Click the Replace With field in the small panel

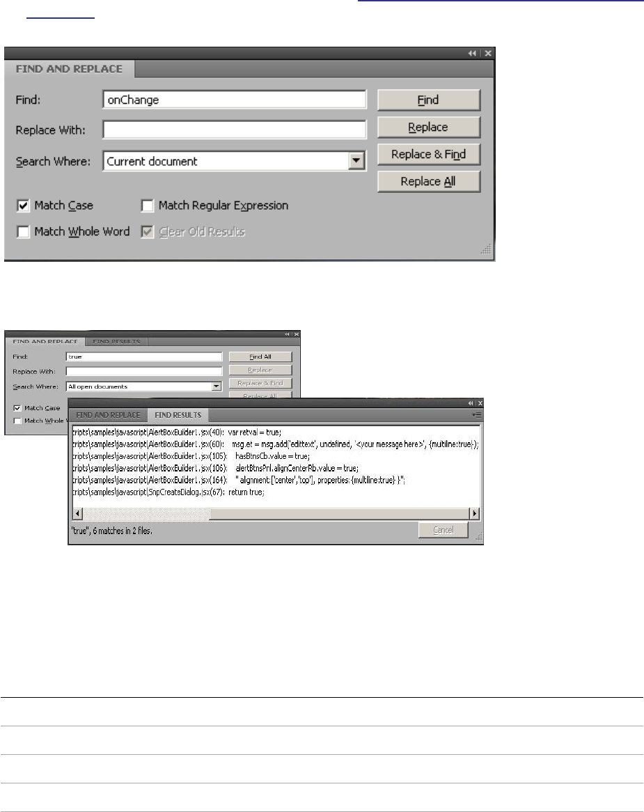[x=144, y=371]
